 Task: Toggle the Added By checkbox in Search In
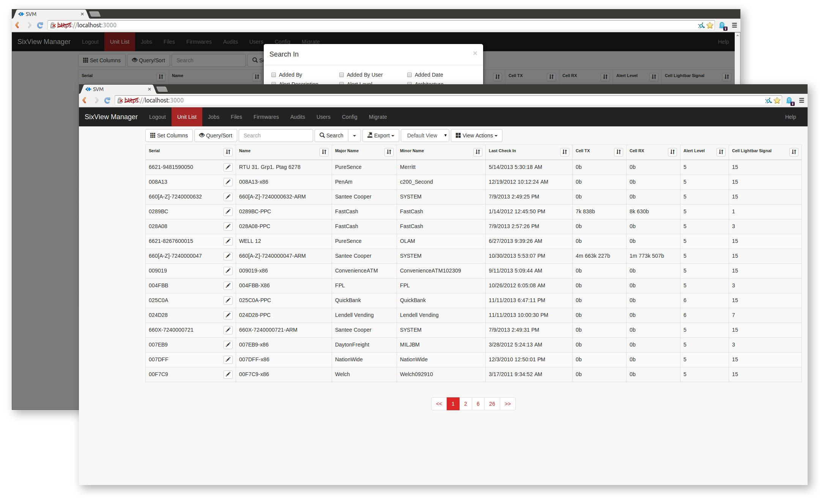tap(274, 74)
